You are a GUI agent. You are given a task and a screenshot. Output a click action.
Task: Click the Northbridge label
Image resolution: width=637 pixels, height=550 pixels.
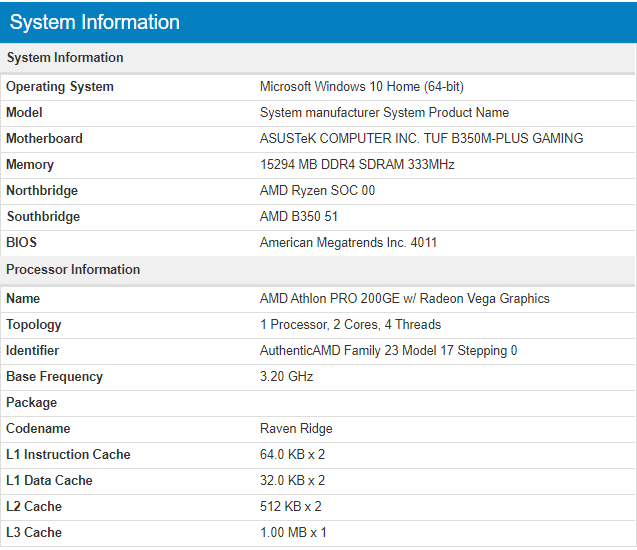coord(42,191)
